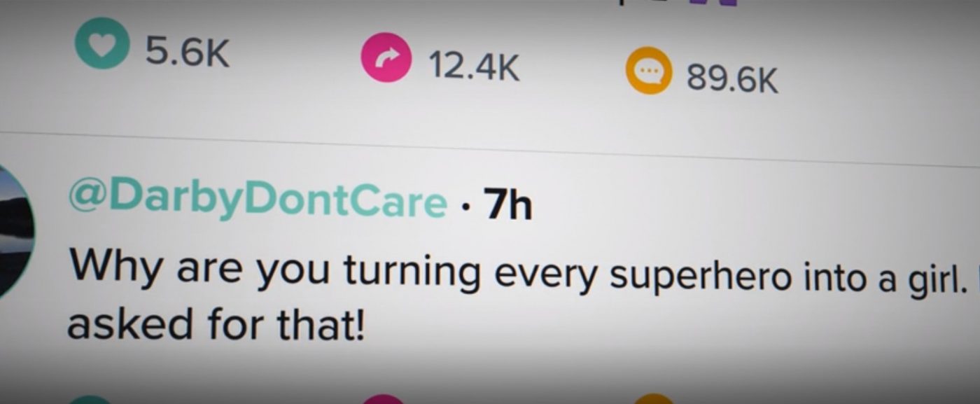Screen dimensions: 980x404
Task: Click the divider line between the two posts
Action: coord(490,149)
